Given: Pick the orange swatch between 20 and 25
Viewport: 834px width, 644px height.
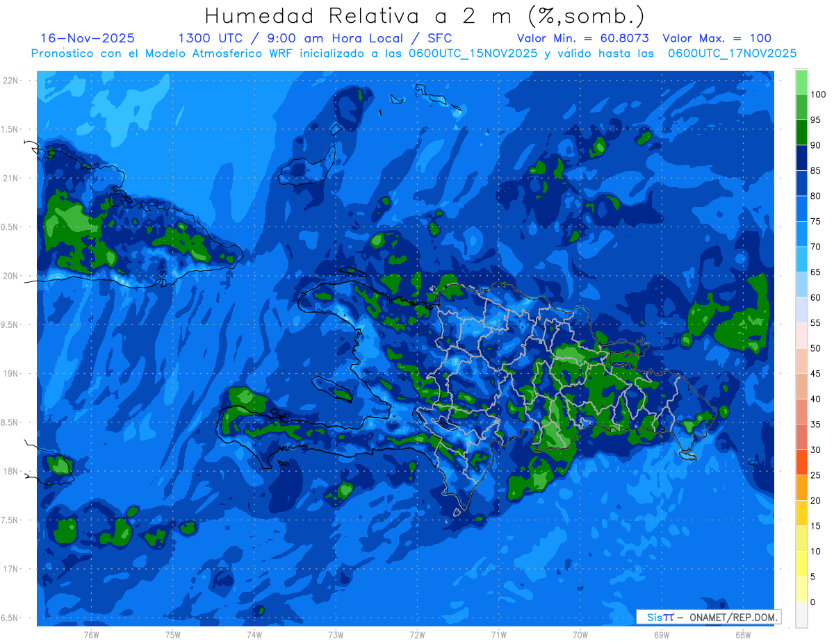Looking at the screenshot, I should [801, 488].
